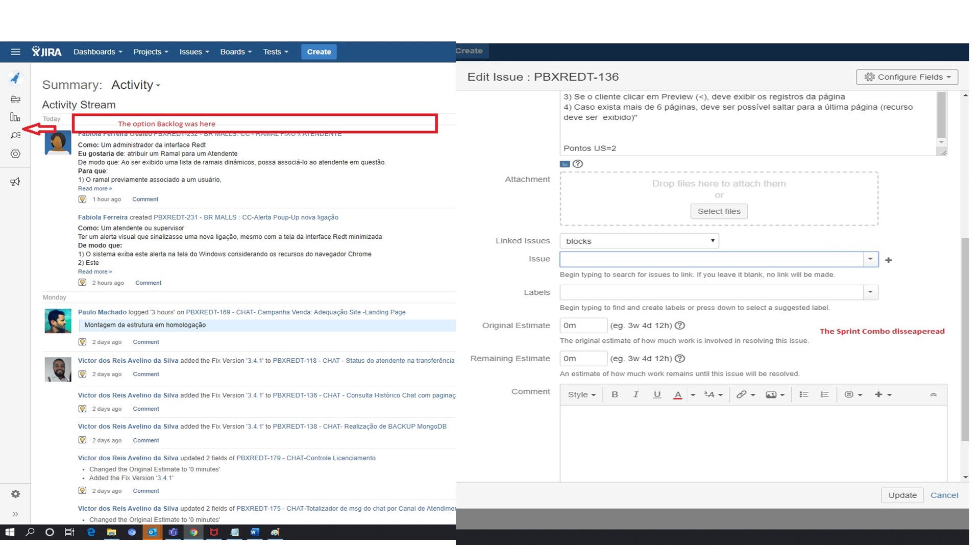Insert numbered list in comment
The image size is (980, 551).
click(x=824, y=394)
